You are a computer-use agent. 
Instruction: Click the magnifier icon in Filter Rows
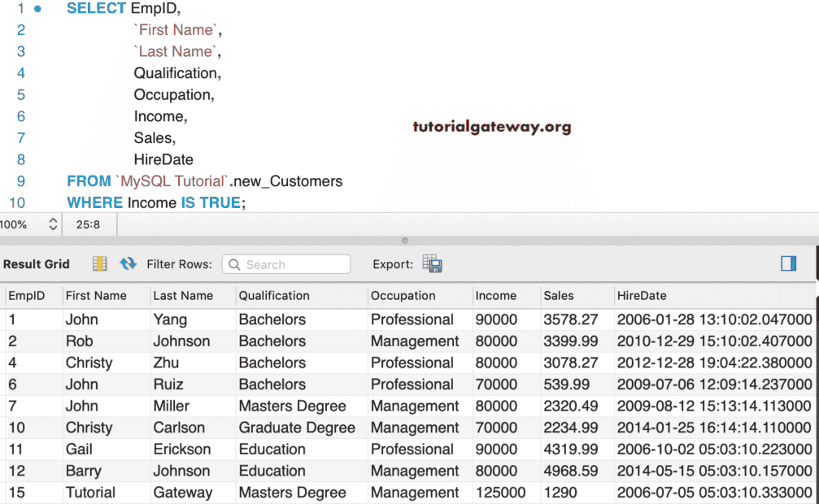click(x=234, y=264)
